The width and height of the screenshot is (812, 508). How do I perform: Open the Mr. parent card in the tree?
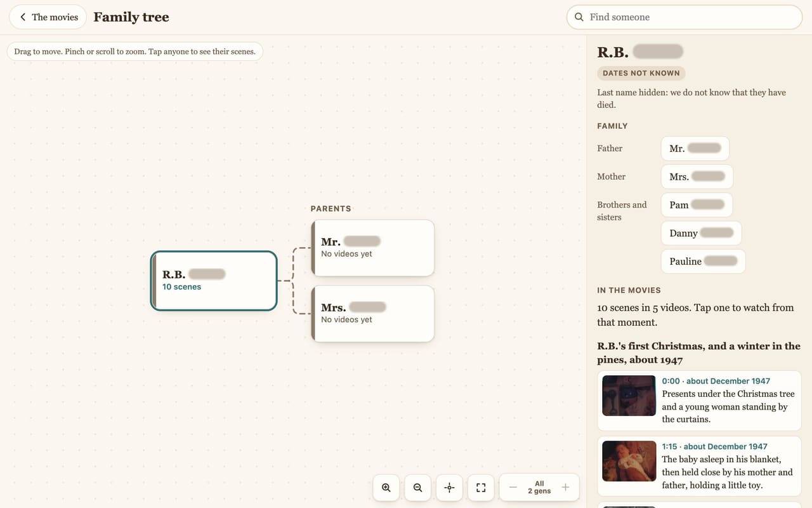pos(373,248)
